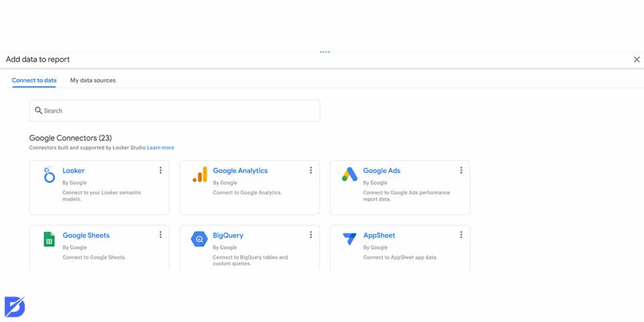Click 'By Google' under the BigQuery title
The image size is (644, 322).
point(225,248)
